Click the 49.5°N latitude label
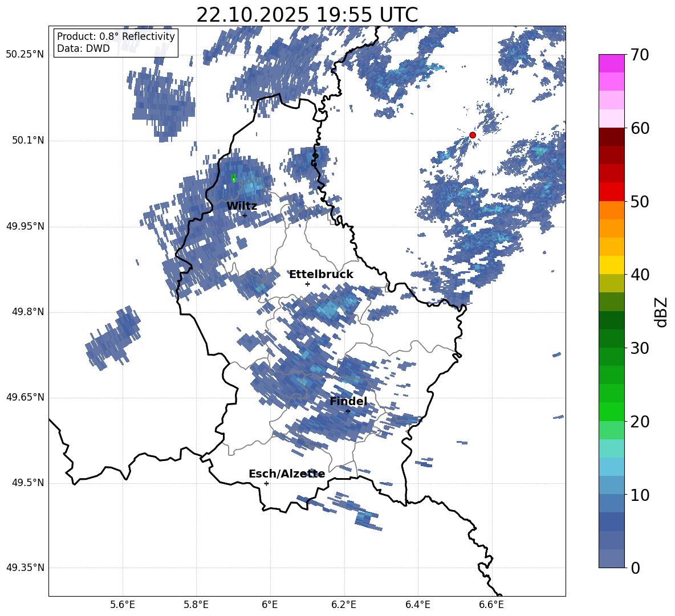The image size is (675, 616). [x=29, y=483]
